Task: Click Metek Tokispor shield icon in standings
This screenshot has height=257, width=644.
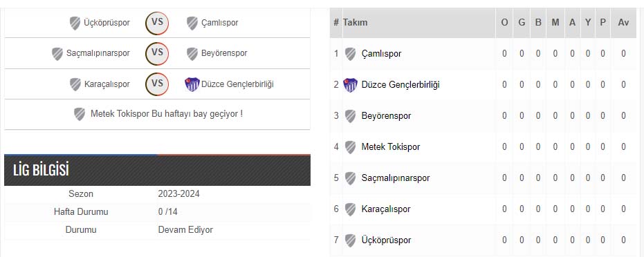Action: (x=350, y=147)
